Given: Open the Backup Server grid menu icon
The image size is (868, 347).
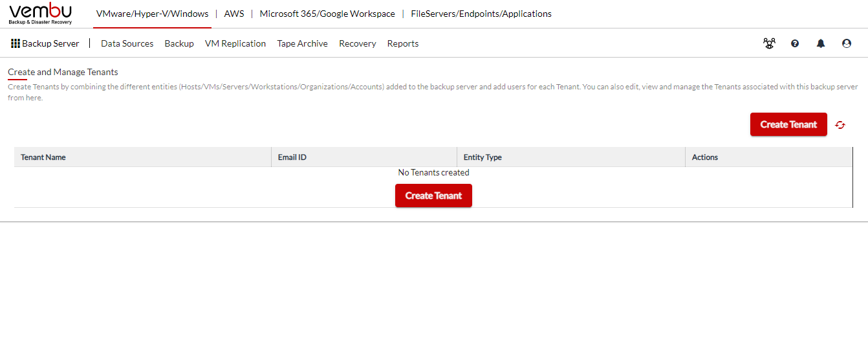Looking at the screenshot, I should click(16, 43).
